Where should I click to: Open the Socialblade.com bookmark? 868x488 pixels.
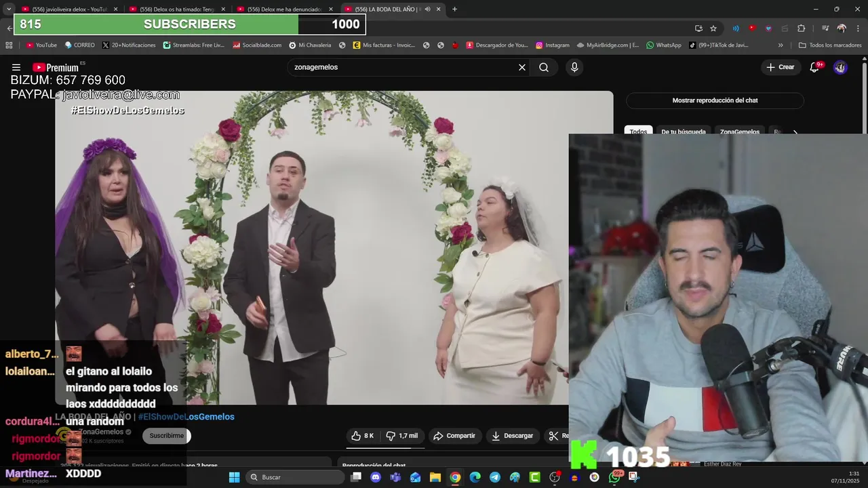click(257, 45)
